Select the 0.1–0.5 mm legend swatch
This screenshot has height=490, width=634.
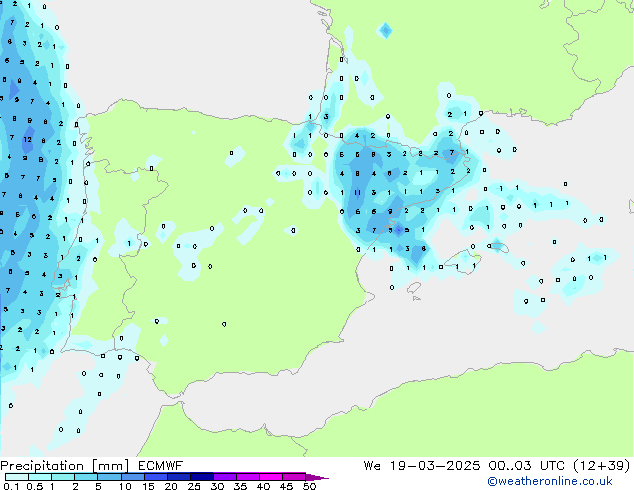click(x=17, y=477)
